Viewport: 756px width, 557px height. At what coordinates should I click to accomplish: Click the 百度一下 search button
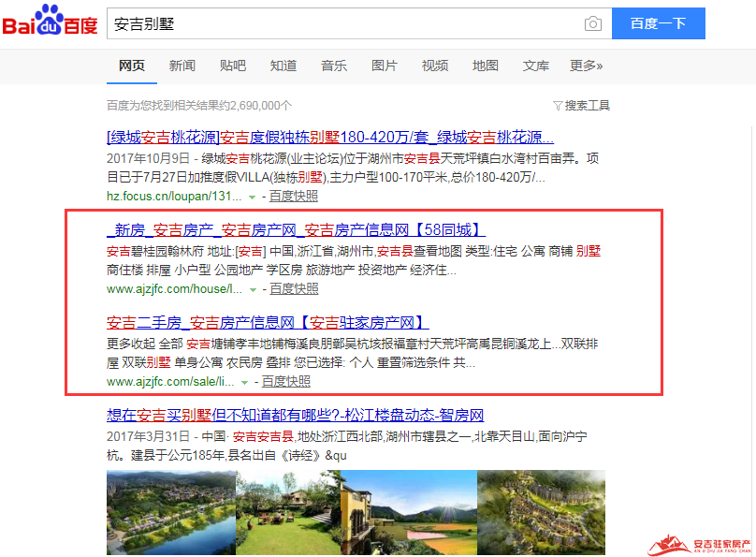658,23
